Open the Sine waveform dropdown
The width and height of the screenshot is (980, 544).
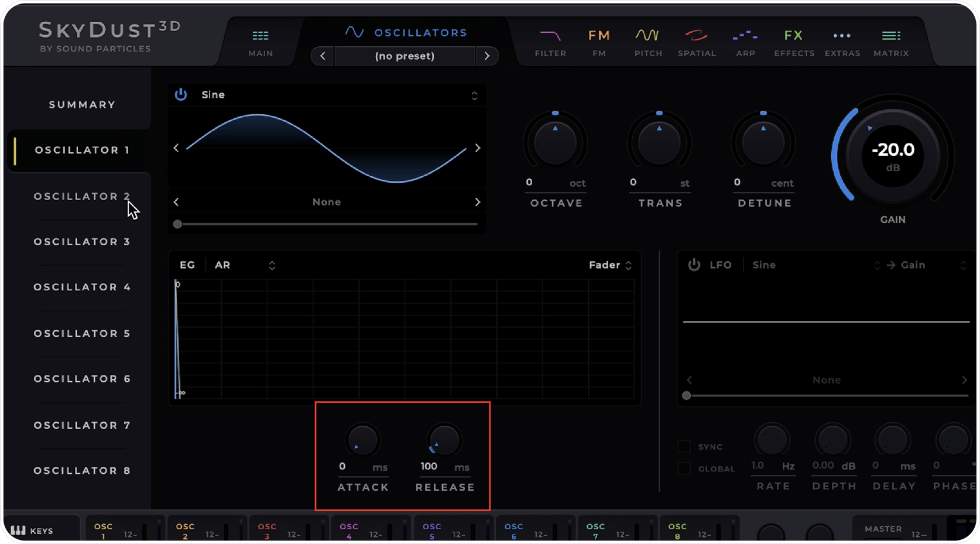coord(475,94)
